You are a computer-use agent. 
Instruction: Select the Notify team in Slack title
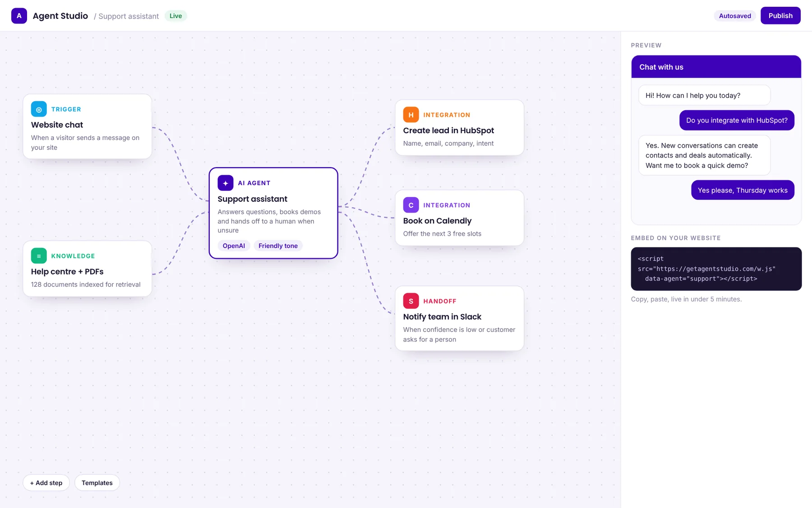pyautogui.click(x=442, y=317)
